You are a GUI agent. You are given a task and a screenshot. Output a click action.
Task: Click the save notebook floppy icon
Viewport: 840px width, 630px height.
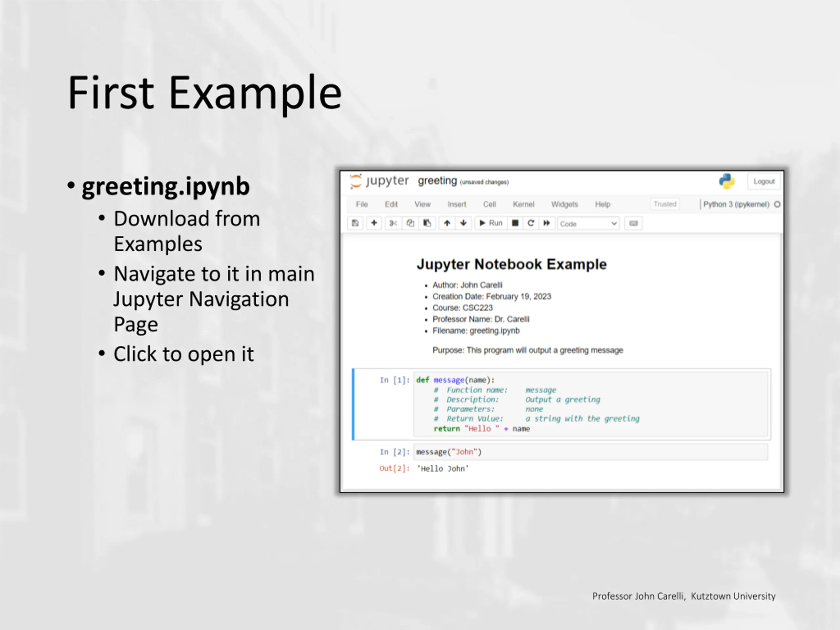pos(355,223)
